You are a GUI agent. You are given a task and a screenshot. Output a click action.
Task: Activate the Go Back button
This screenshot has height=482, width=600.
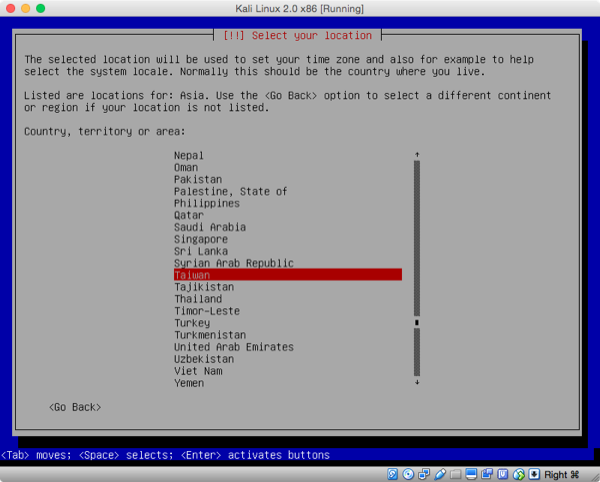pyautogui.click(x=75, y=407)
